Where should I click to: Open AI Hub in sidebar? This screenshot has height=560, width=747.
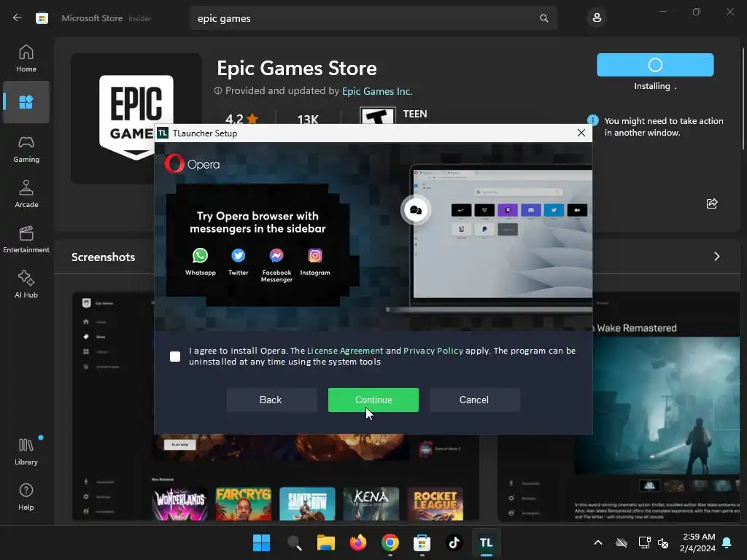click(x=26, y=284)
